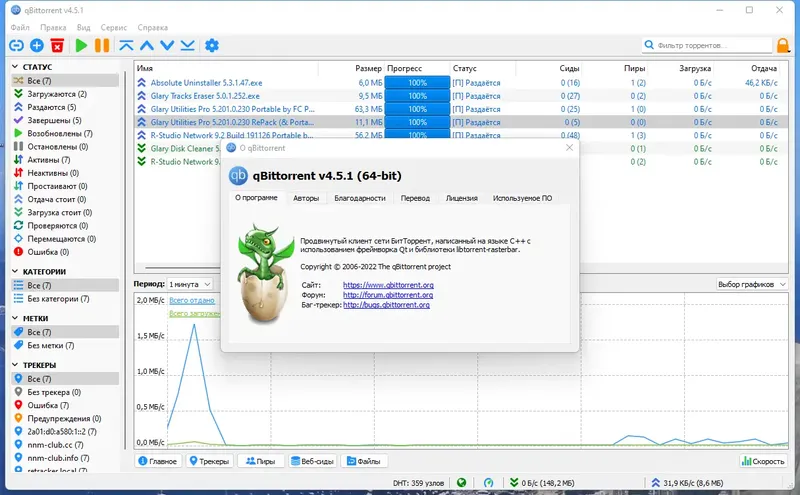Switch to the Трекеры tab
This screenshot has width=800, height=495.
[x=209, y=461]
